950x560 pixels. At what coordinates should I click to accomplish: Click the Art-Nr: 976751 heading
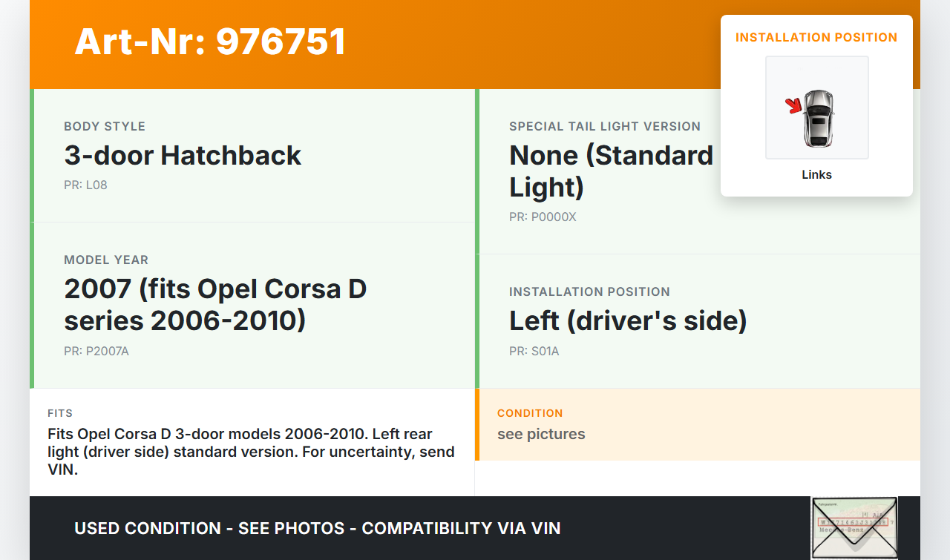210,42
